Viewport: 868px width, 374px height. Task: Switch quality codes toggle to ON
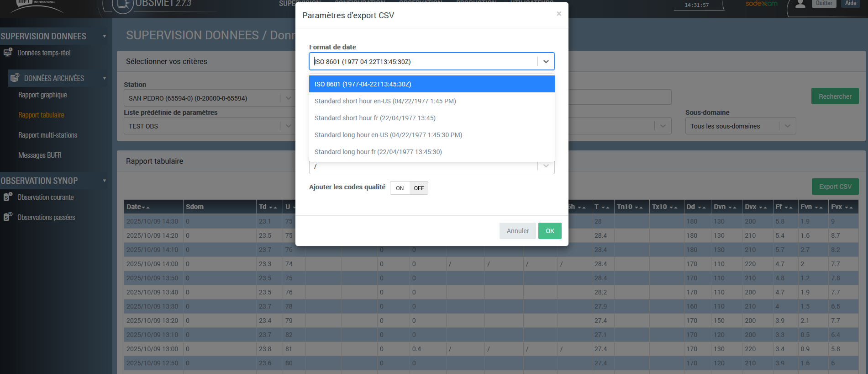(400, 188)
